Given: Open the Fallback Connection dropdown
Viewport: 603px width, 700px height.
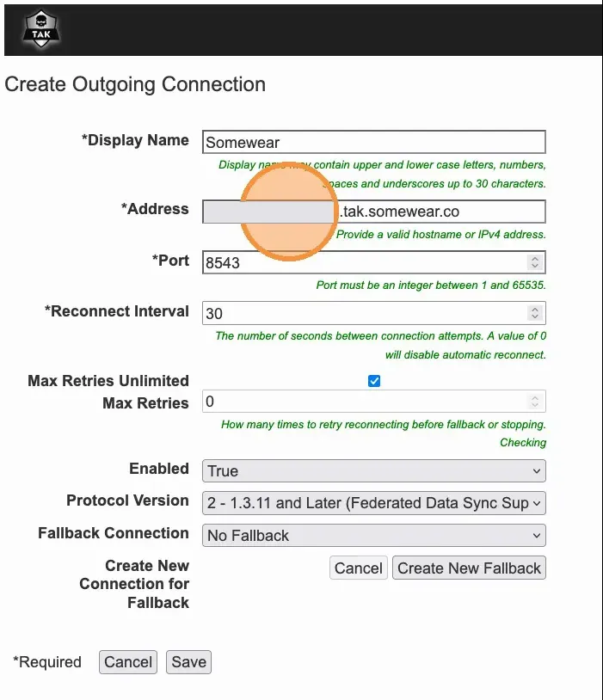Looking at the screenshot, I should (374, 535).
